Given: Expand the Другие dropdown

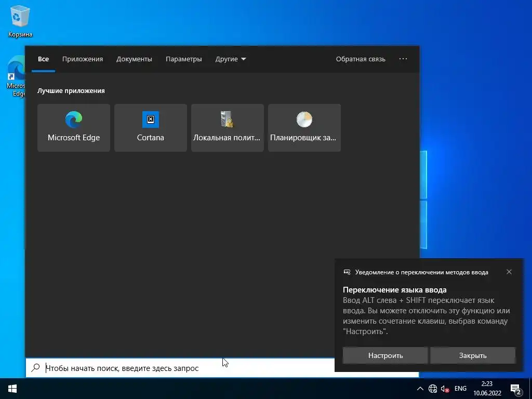Looking at the screenshot, I should 230,59.
